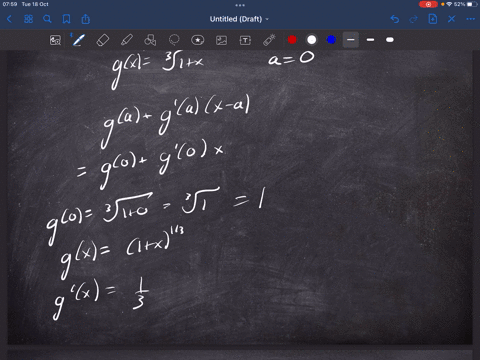480x360 pixels.
Task: Open the Elements sticker tool
Action: pyautogui.click(x=198, y=40)
